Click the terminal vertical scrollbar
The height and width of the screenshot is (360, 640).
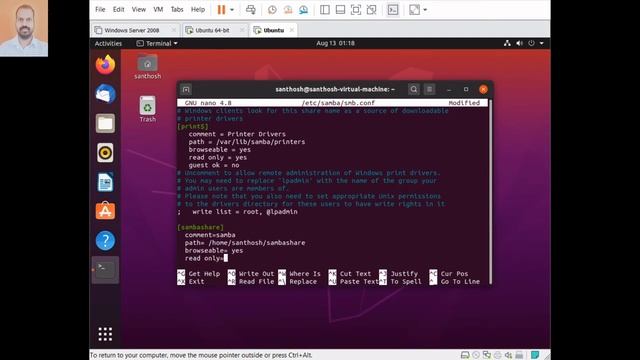(490, 191)
